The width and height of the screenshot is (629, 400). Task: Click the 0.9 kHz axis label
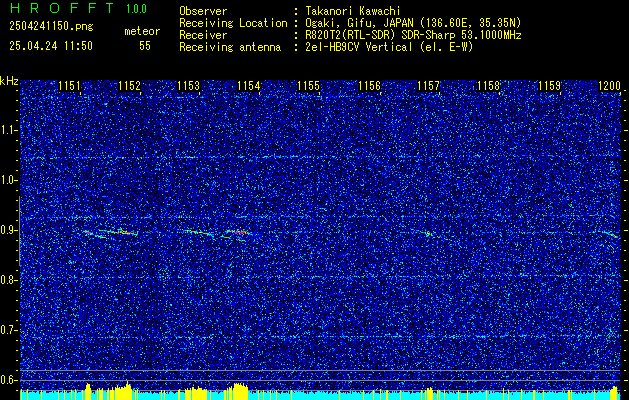coord(8,230)
